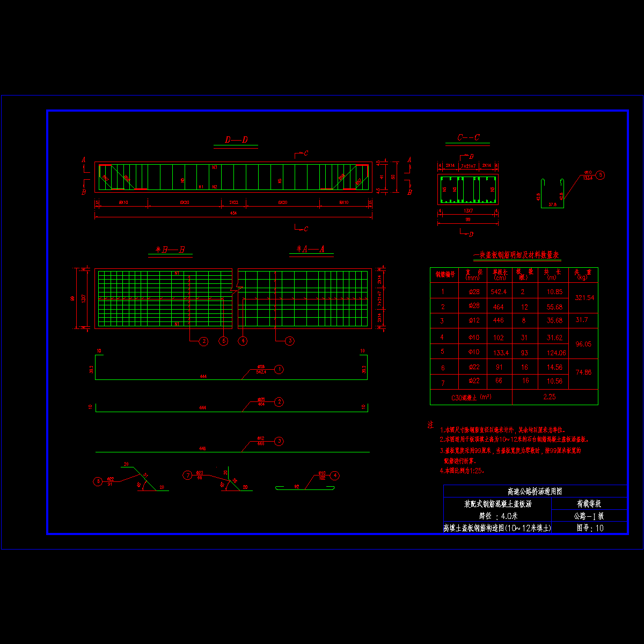Select the C—C section title

click(x=468, y=138)
